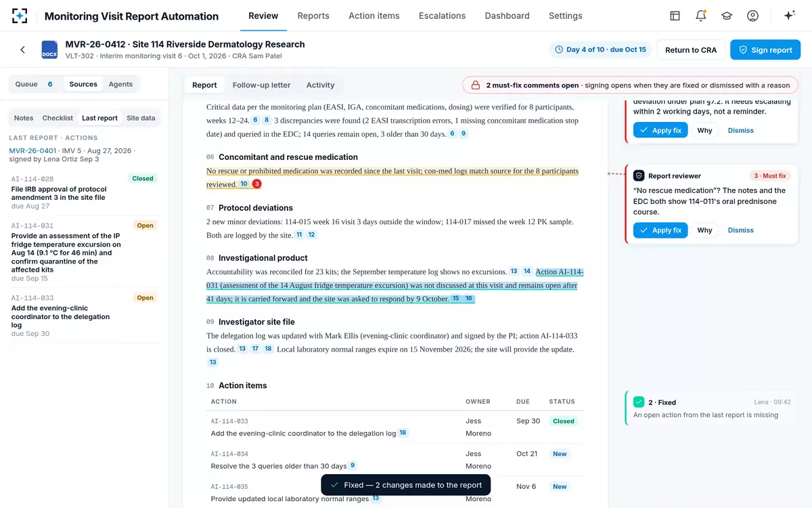The height and width of the screenshot is (508, 812).
Task: Click the Closed status of AI-114-033 row
Action: 563,421
